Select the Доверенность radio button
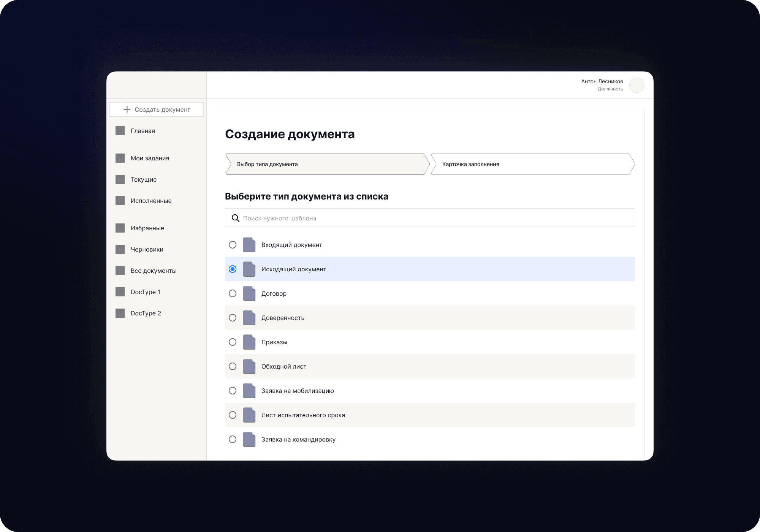This screenshot has width=760, height=532. point(233,318)
